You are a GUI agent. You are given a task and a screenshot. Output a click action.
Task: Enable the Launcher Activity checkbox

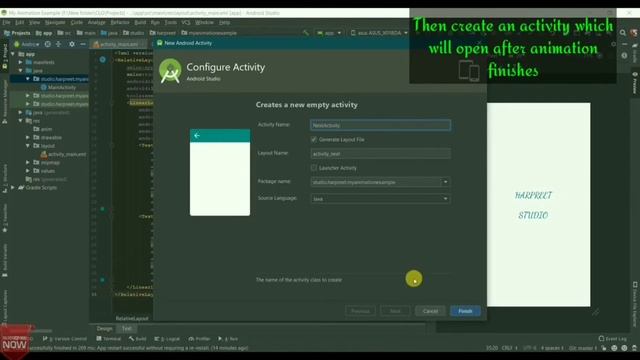(x=314, y=168)
